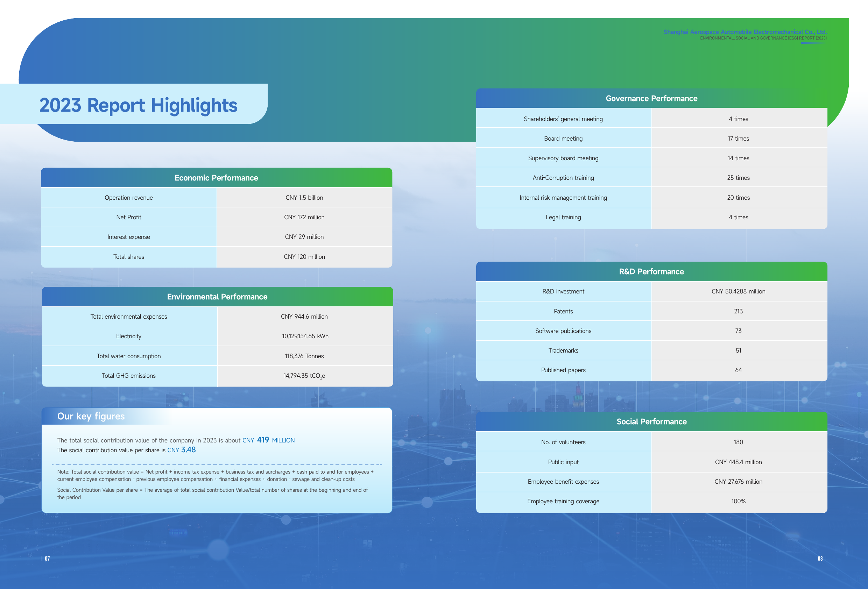868x589 pixels.
Task: Click page number '08' at bottom
Action: coord(820,558)
